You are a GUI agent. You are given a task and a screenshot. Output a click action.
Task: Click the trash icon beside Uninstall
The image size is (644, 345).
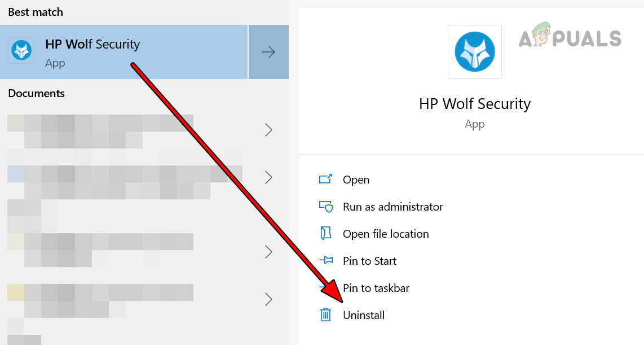point(326,315)
